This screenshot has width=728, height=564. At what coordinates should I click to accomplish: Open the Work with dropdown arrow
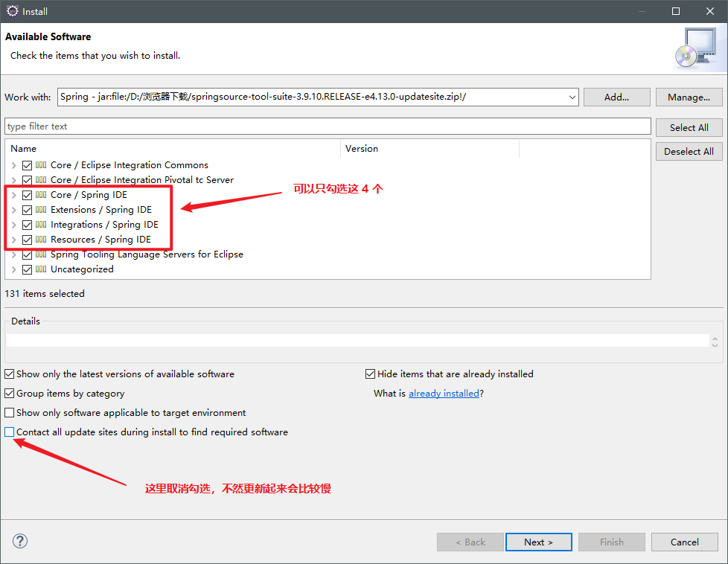(x=572, y=97)
